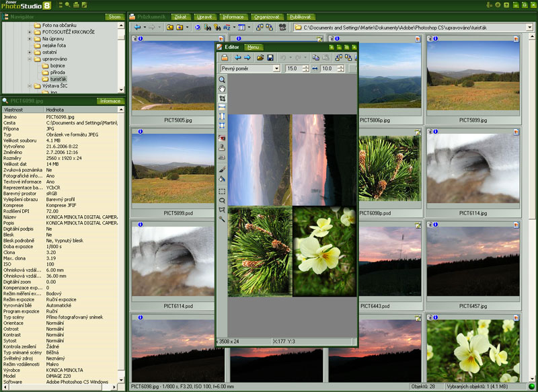This screenshot has width=538, height=392.
Task: Select the Paint bucket fill tool
Action: pyautogui.click(x=222, y=179)
